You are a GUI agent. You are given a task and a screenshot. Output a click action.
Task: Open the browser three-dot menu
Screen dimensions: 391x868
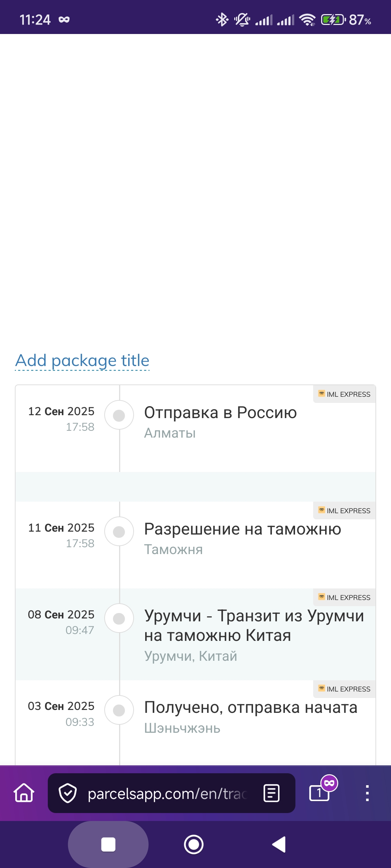tap(367, 793)
